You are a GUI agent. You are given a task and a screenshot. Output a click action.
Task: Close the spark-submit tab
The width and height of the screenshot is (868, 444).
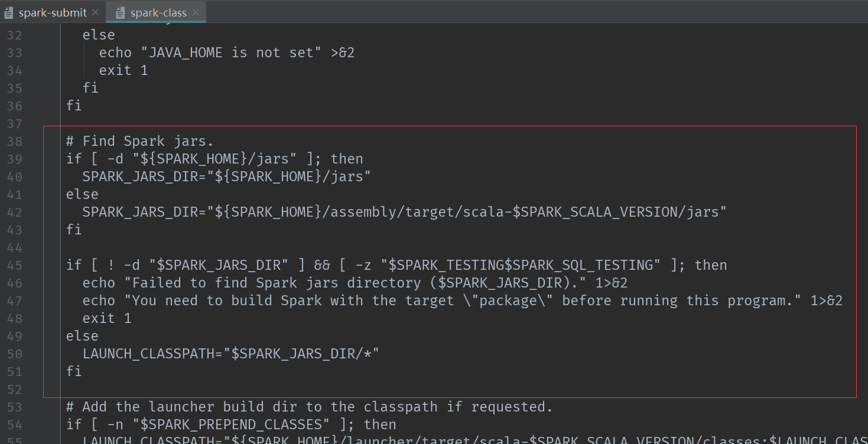pyautogui.click(x=96, y=12)
